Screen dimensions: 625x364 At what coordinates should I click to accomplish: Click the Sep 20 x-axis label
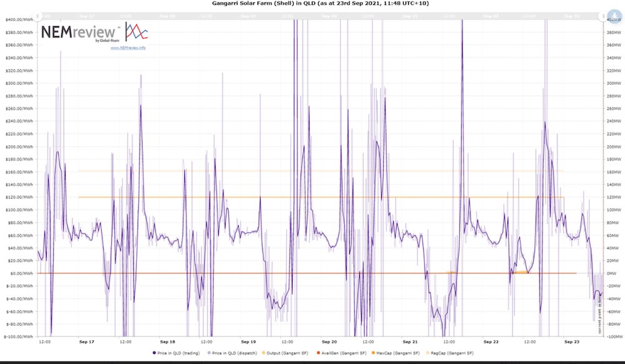tap(329, 342)
